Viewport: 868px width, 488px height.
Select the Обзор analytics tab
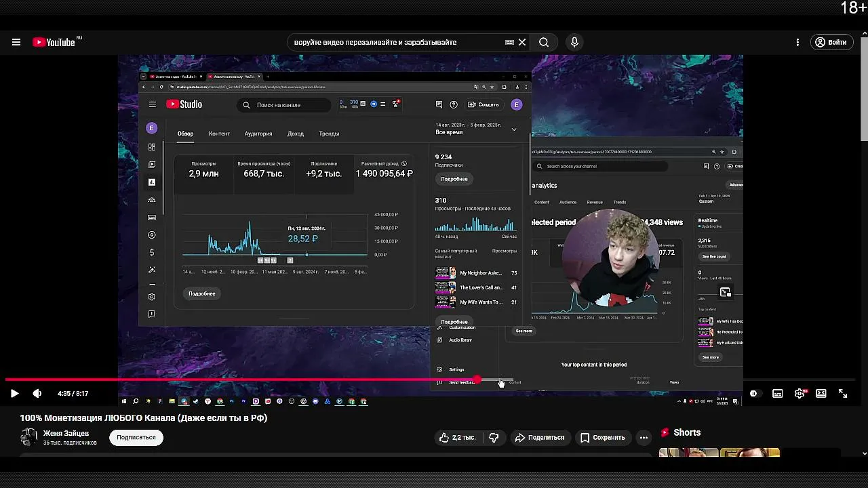coord(185,134)
